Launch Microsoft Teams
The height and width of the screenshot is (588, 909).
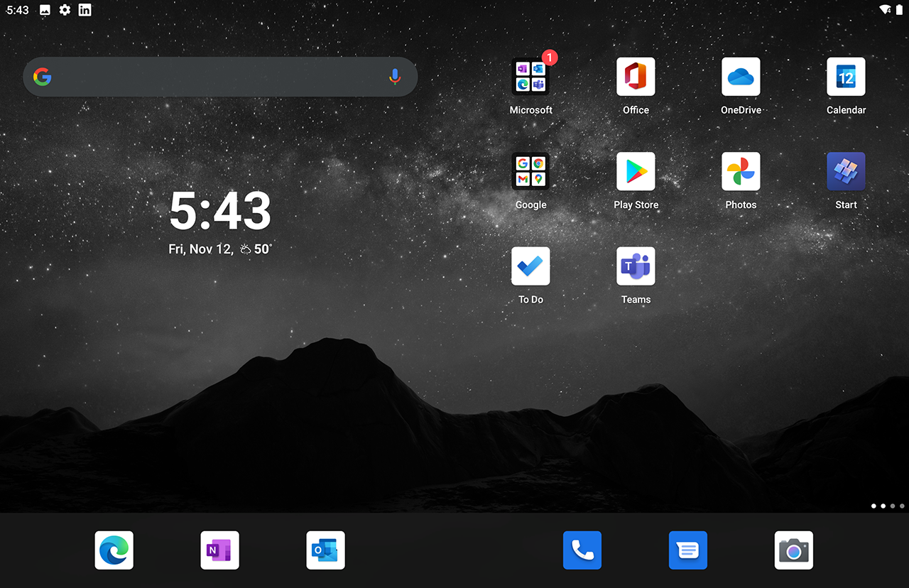pos(636,266)
